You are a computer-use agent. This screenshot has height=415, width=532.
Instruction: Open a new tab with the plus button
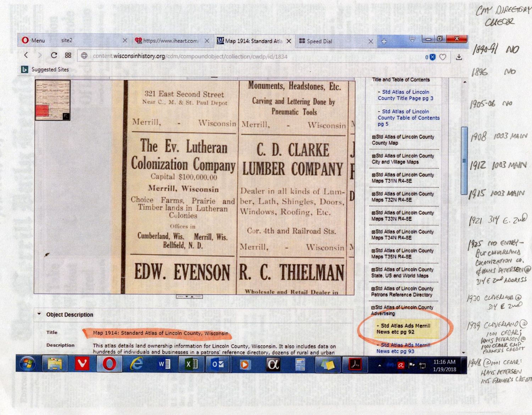384,41
